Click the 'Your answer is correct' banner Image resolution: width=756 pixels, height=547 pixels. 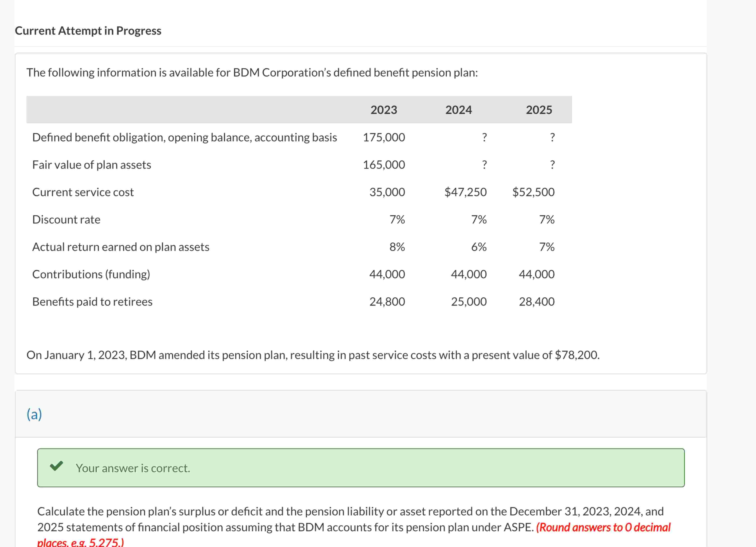pos(361,468)
